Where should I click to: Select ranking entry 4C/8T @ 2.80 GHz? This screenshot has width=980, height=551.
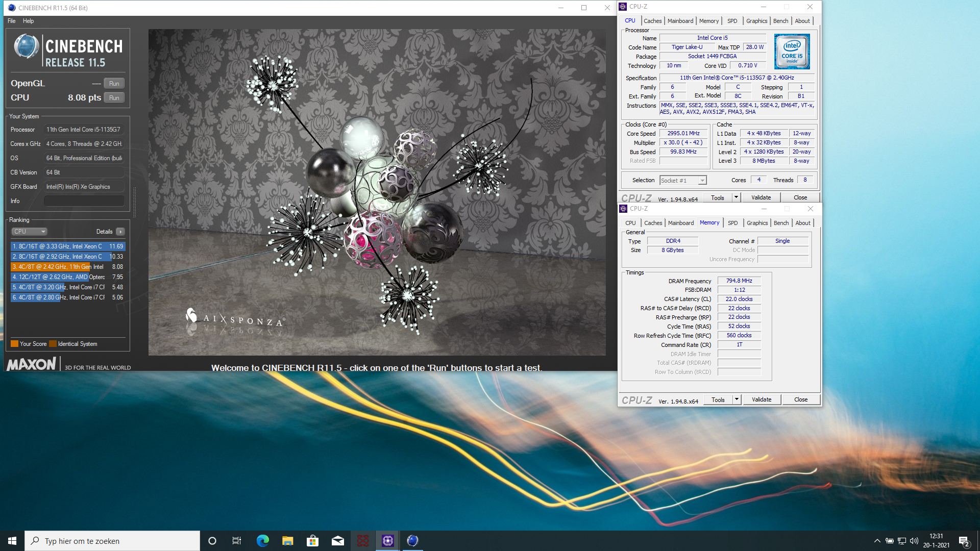coord(68,297)
